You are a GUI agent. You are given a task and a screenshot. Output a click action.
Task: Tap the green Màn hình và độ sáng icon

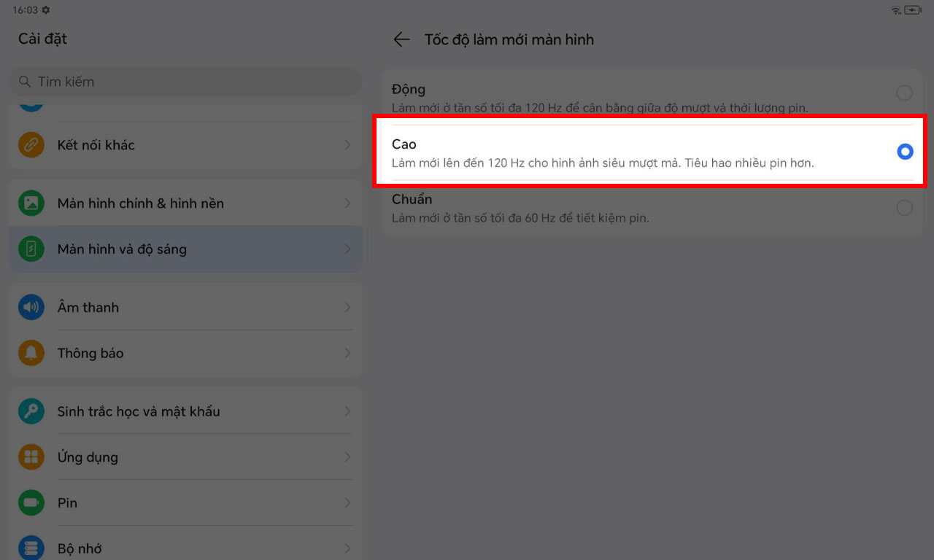31,249
